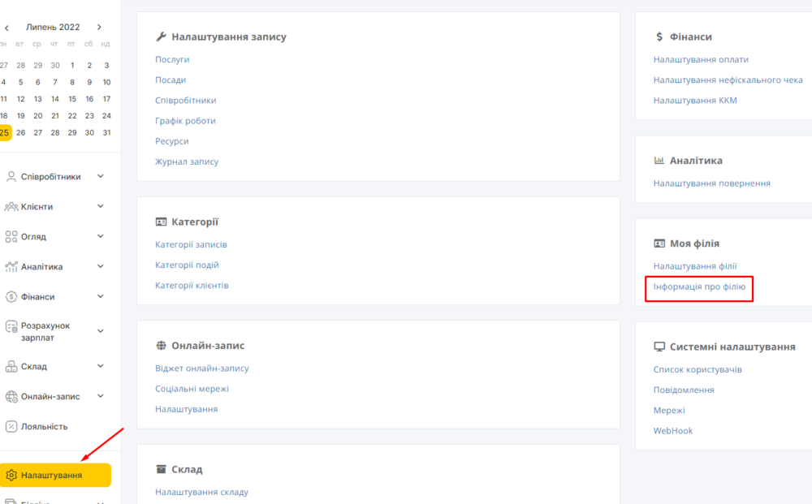Image resolution: width=812 pixels, height=504 pixels.
Task: Click the Клієнти group icon in sidebar
Action: [x=11, y=207]
